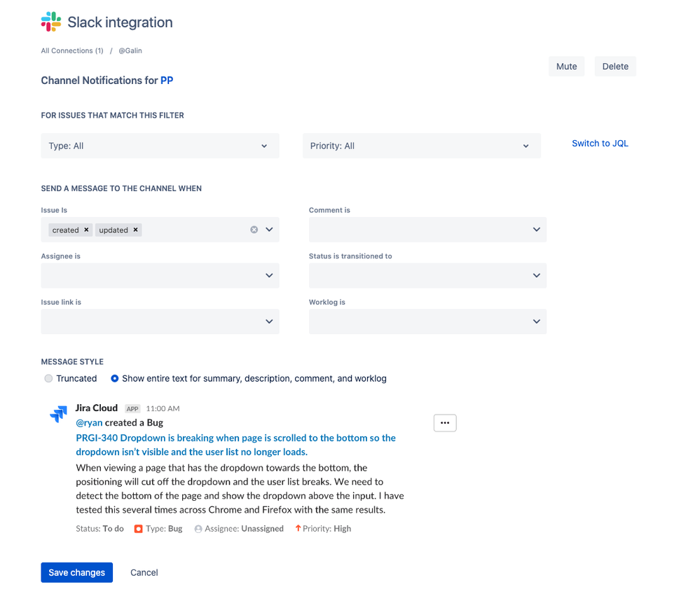
Task: Delete this channel connection
Action: click(615, 67)
